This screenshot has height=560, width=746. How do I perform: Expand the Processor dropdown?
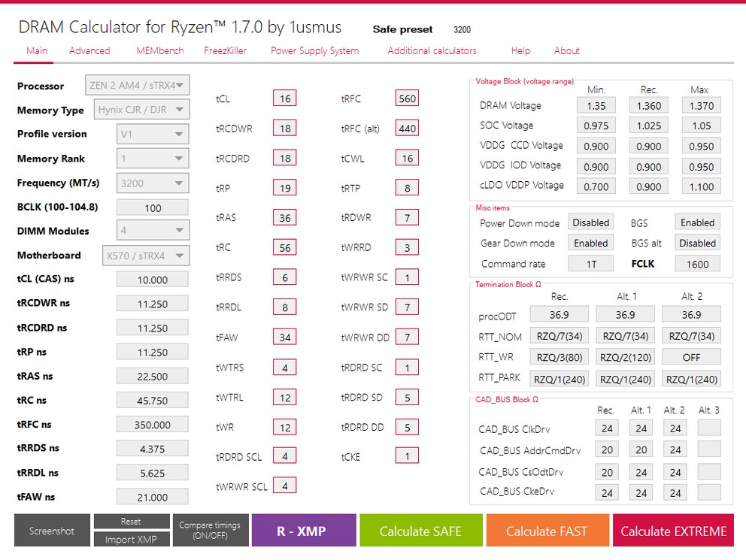click(137, 85)
